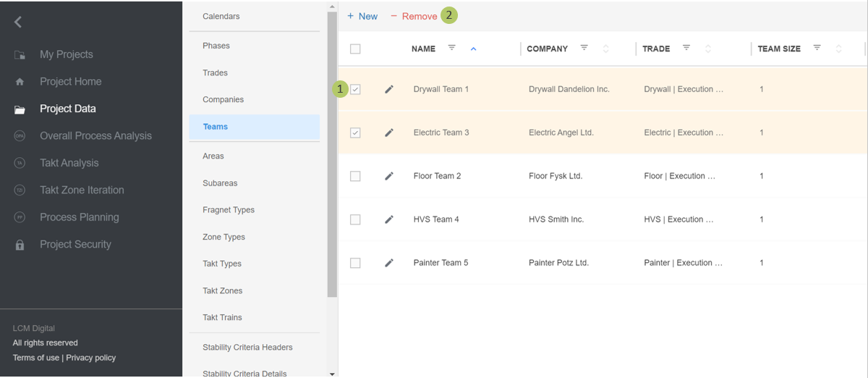Edit HVS Team 4 via pencil icon
868x378 pixels.
[389, 220]
